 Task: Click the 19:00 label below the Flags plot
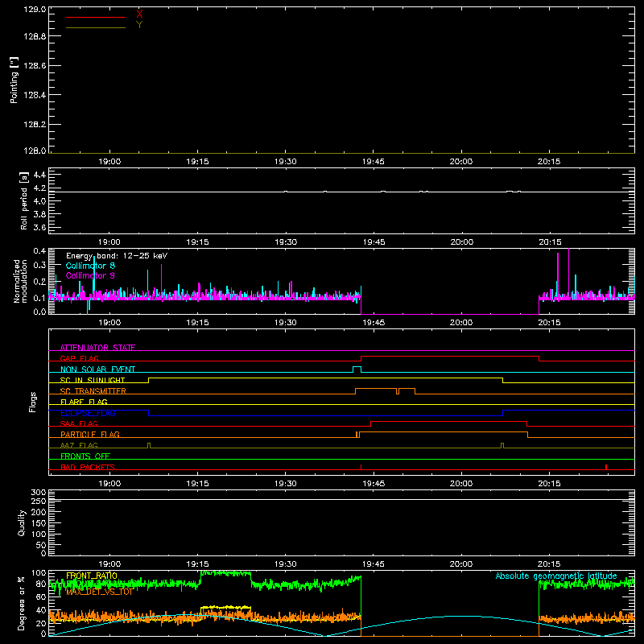tap(109, 484)
